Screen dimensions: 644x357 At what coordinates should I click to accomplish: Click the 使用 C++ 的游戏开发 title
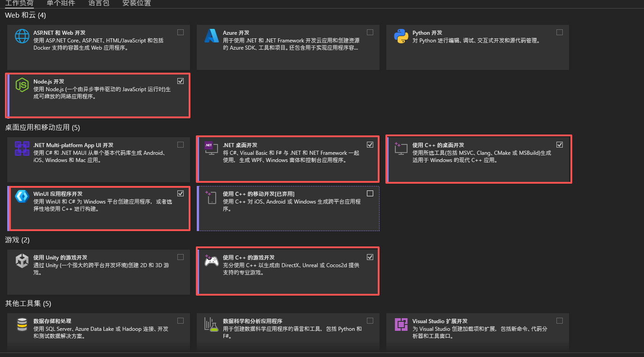pyautogui.click(x=249, y=258)
